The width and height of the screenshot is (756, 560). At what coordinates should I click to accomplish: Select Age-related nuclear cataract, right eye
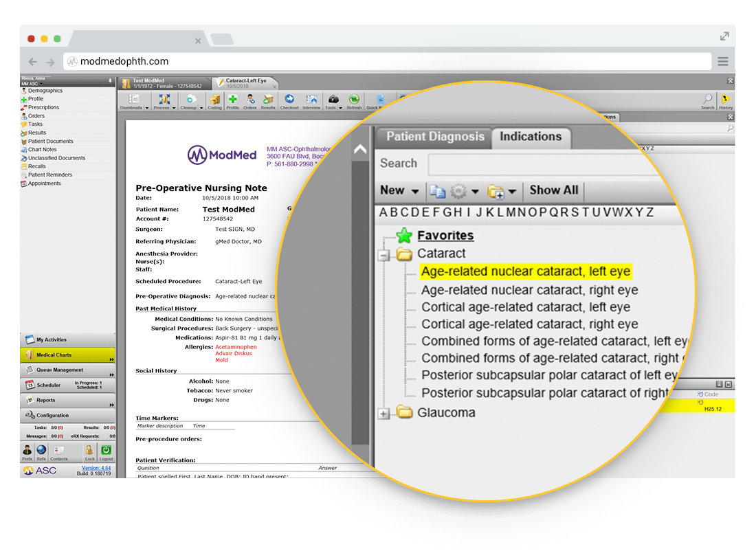tap(529, 290)
